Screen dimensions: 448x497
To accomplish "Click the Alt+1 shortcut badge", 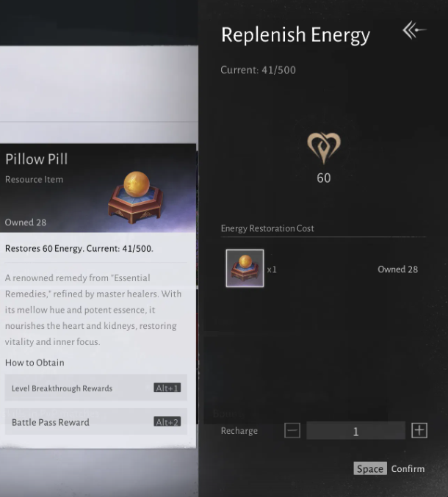I will click(x=167, y=388).
